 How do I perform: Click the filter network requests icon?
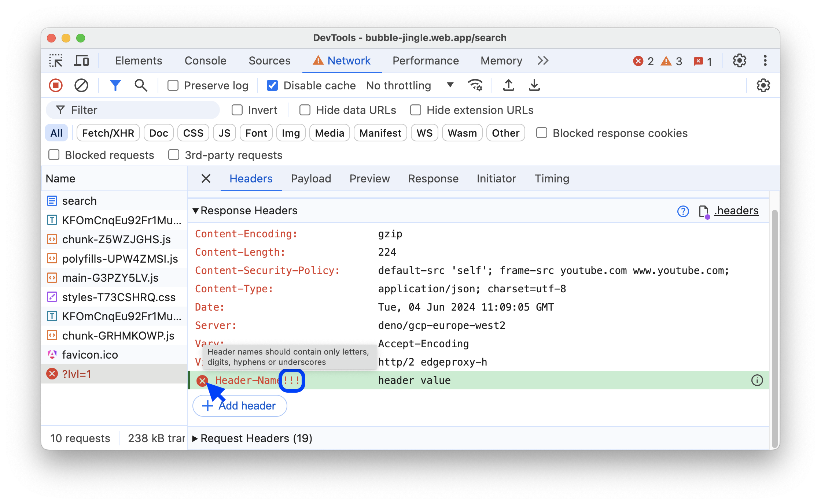[115, 85]
